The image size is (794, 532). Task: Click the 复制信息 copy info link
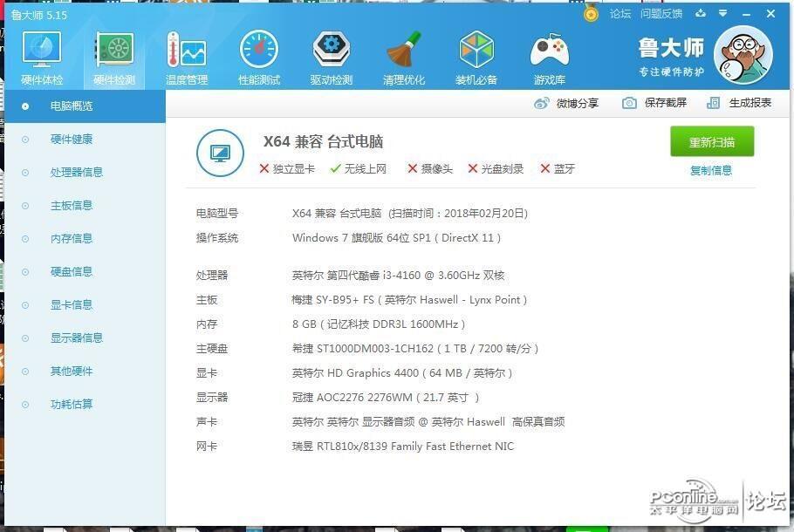711,171
